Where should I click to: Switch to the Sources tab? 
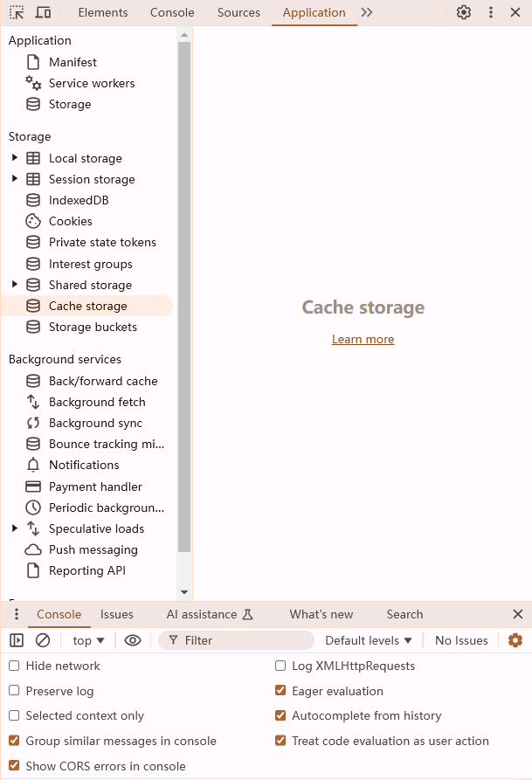pos(238,12)
